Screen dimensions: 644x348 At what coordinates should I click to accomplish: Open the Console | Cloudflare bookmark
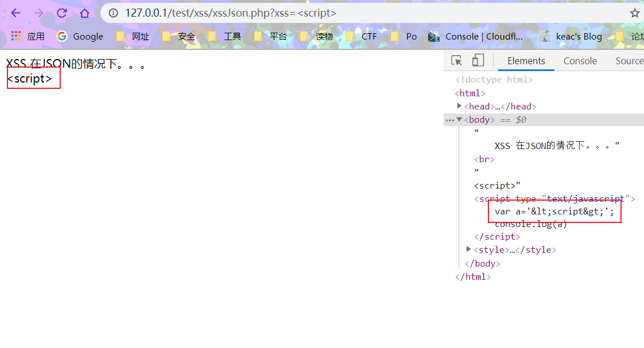(x=475, y=37)
